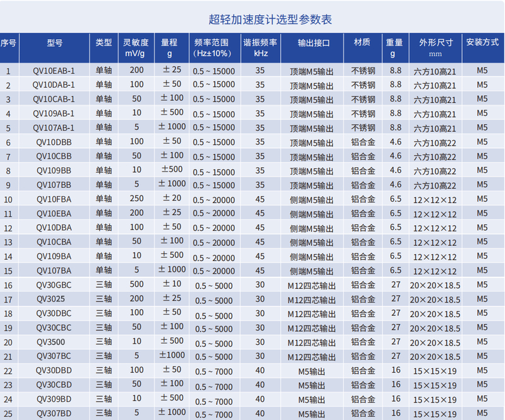Click the 顶端M5输出 cell for QV10DBB
The width and height of the screenshot is (505, 420).
pos(311,143)
